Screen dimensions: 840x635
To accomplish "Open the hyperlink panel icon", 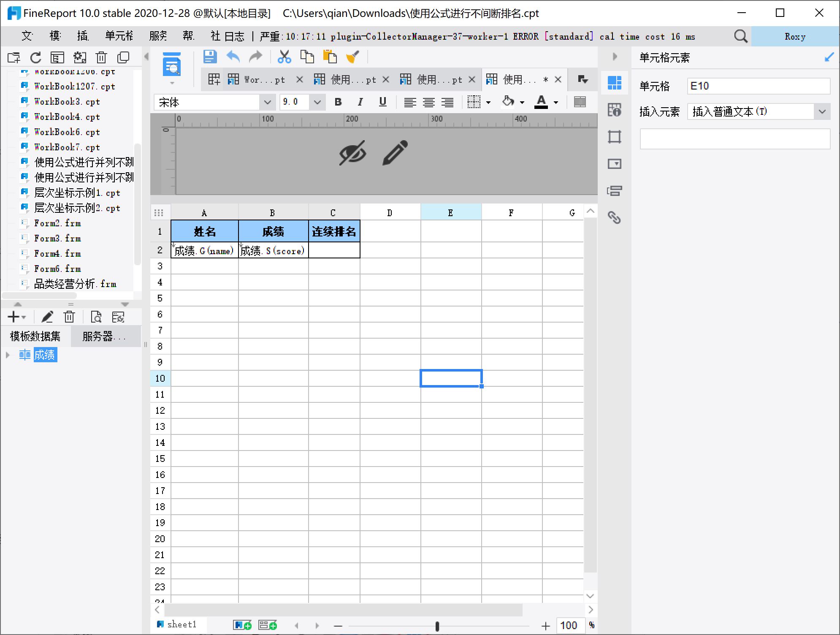I will [614, 217].
